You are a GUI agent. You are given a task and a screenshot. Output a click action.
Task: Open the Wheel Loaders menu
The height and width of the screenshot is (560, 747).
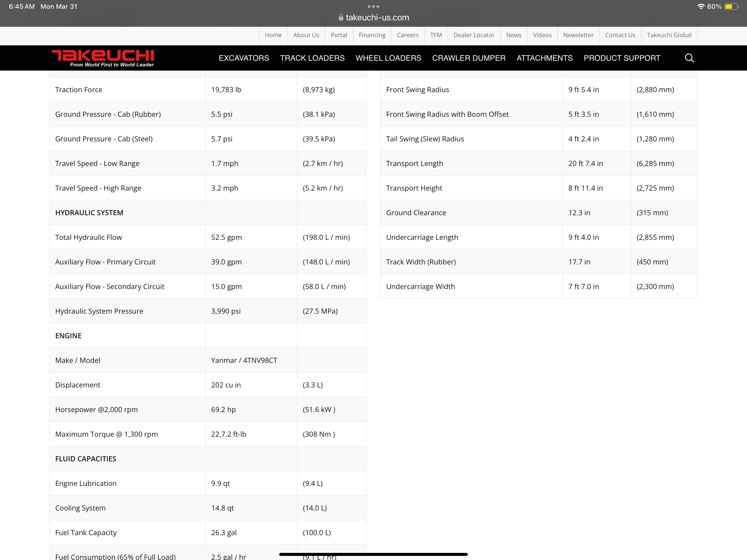[x=388, y=58]
